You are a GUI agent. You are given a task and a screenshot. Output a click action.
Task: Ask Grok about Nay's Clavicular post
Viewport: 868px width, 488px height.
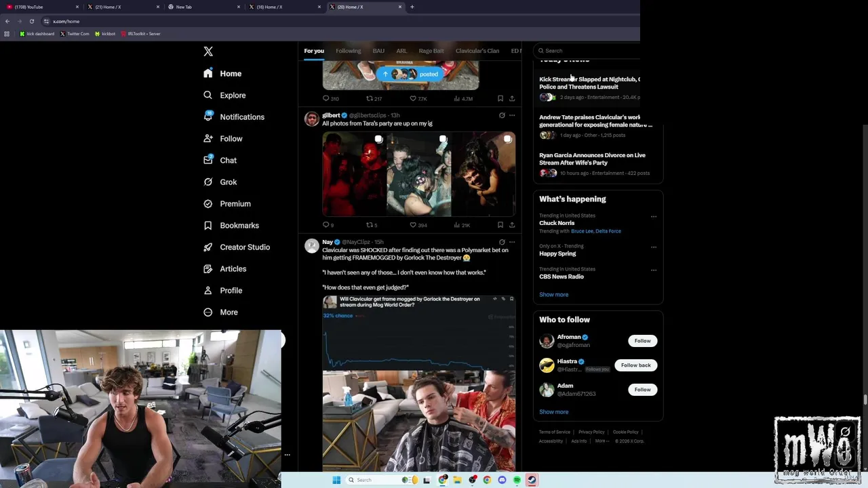tap(502, 242)
